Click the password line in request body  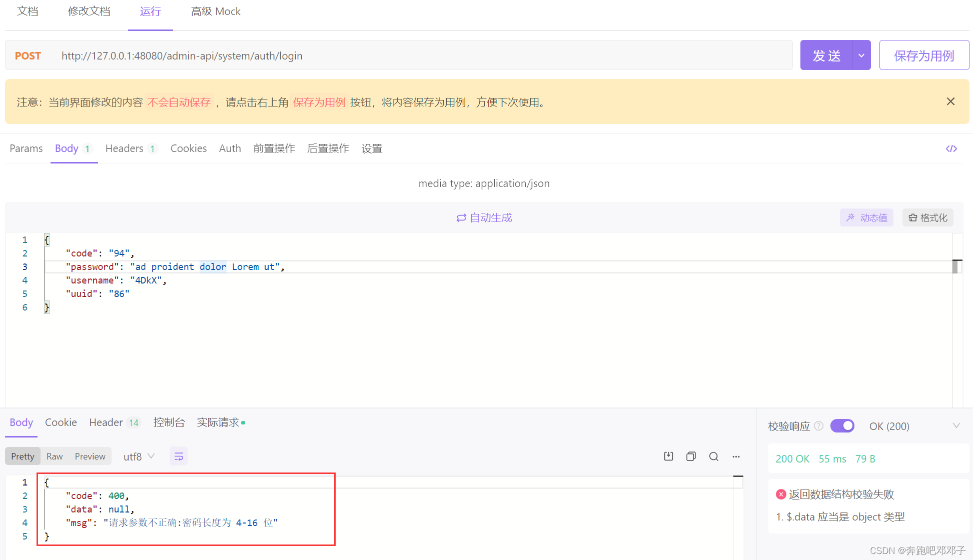(175, 267)
